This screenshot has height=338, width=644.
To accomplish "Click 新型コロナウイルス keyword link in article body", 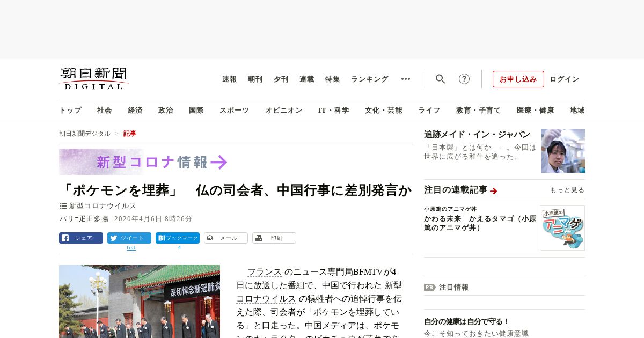I will point(319,292).
